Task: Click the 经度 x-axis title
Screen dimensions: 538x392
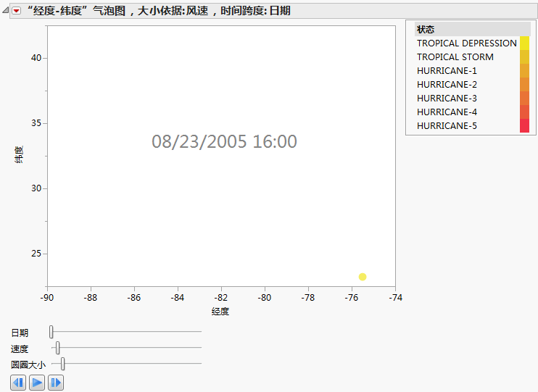Action: [220, 312]
